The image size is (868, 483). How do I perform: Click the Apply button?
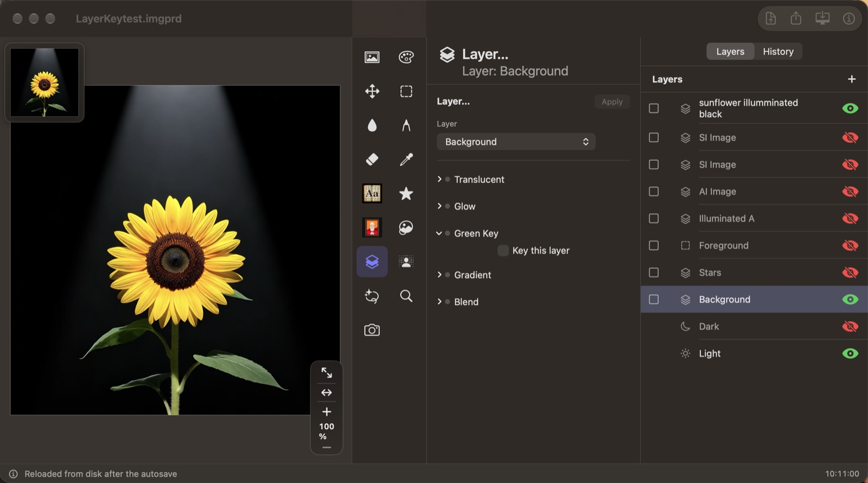(612, 101)
